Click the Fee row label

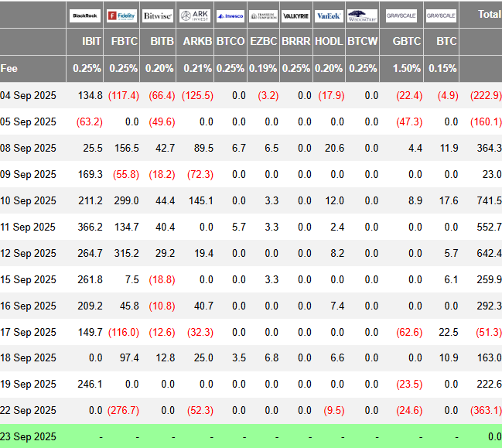tap(9, 68)
